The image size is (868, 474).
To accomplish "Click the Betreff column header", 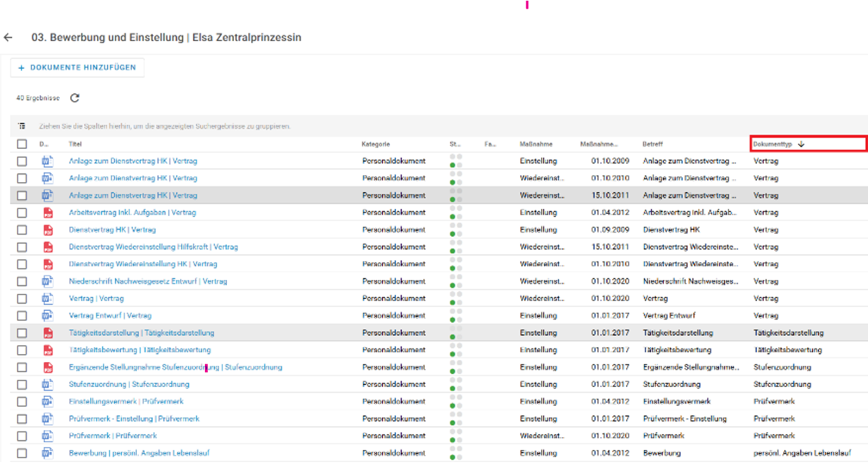I will [x=652, y=144].
